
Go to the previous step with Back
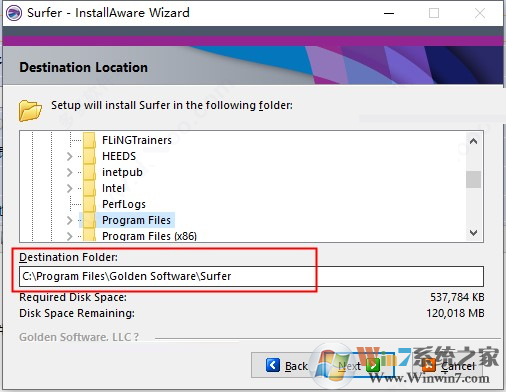(x=286, y=365)
